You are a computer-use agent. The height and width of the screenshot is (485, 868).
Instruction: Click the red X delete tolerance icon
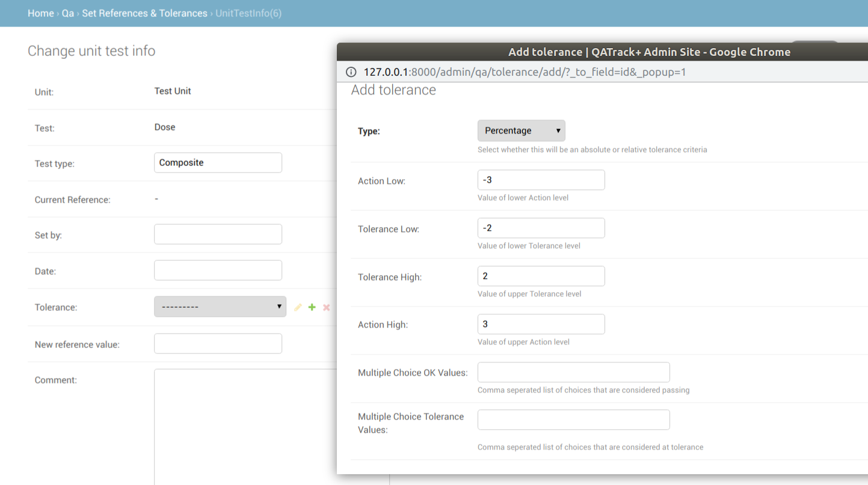click(327, 307)
